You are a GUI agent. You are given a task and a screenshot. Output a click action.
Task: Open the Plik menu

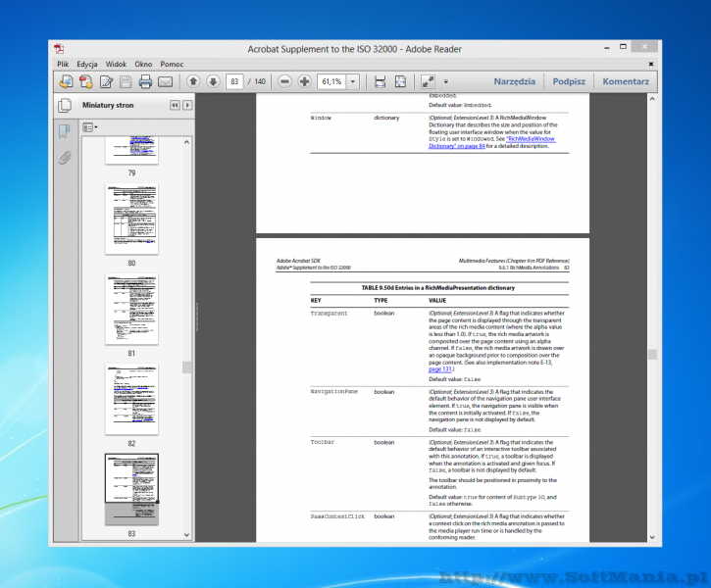63,64
